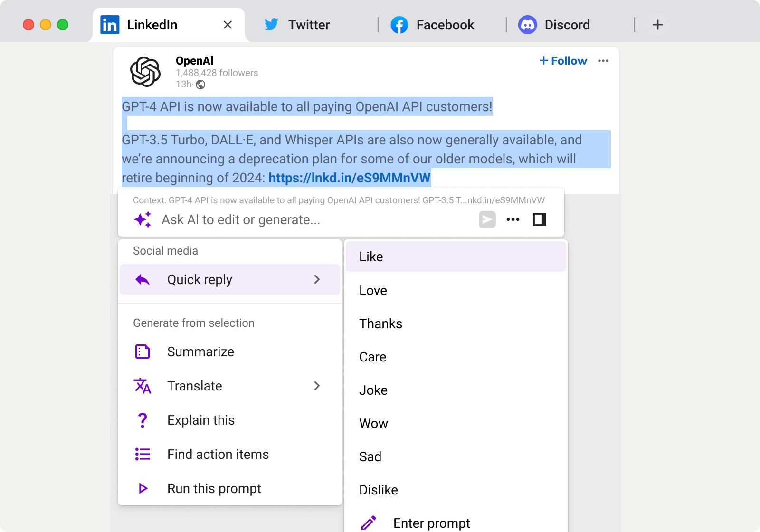Select Enter prompt in reply submenu

[x=456, y=523]
